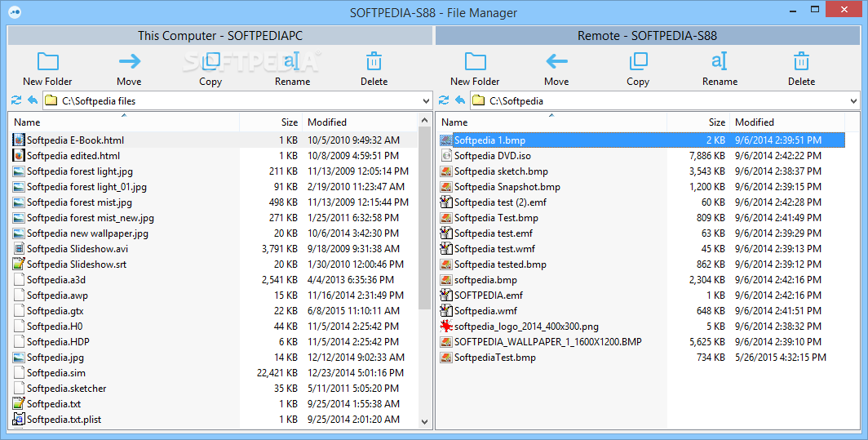Image resolution: width=868 pixels, height=440 pixels.
Task: Sort local files by Name column
Action: tap(124, 122)
